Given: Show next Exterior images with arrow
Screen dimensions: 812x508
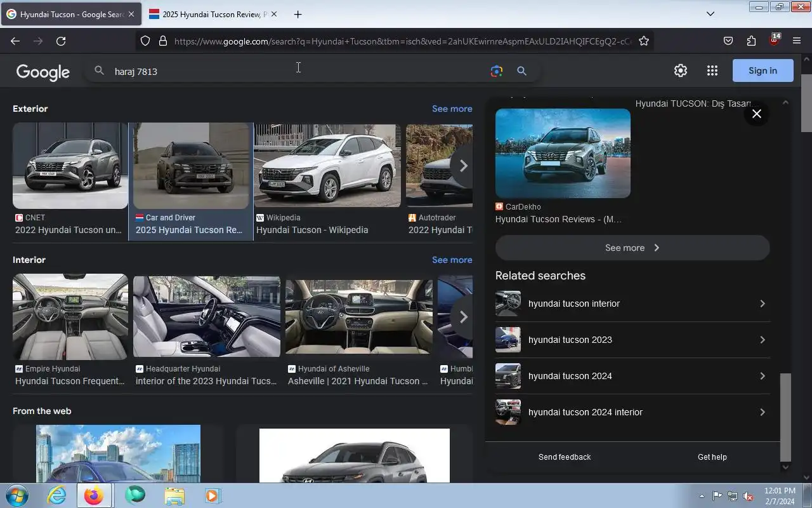Looking at the screenshot, I should click(463, 166).
